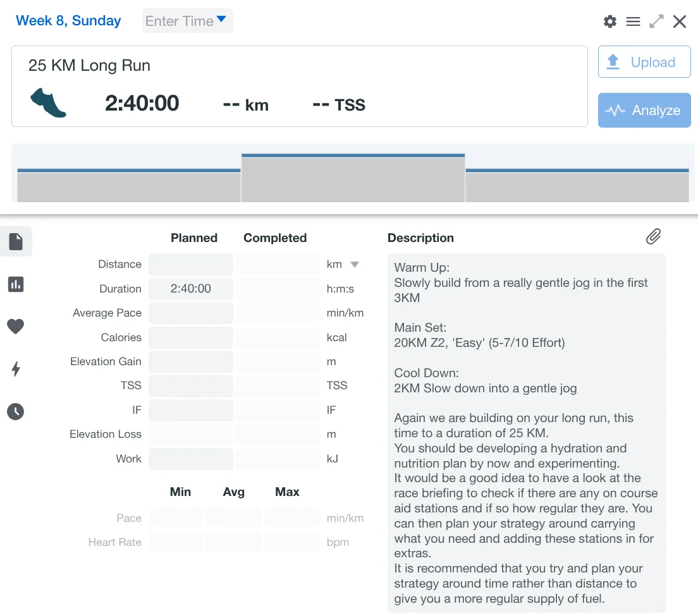Open the Enter Time dropdown
This screenshot has height=616, width=698.
[187, 21]
